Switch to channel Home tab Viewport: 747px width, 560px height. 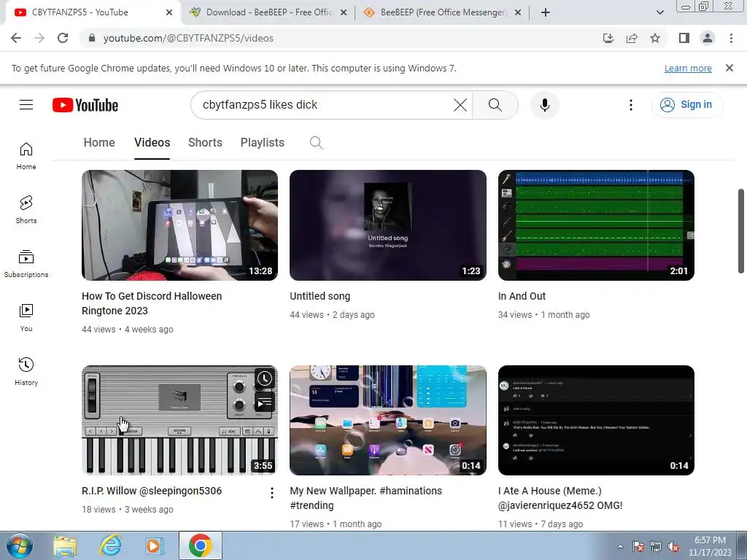point(99,142)
